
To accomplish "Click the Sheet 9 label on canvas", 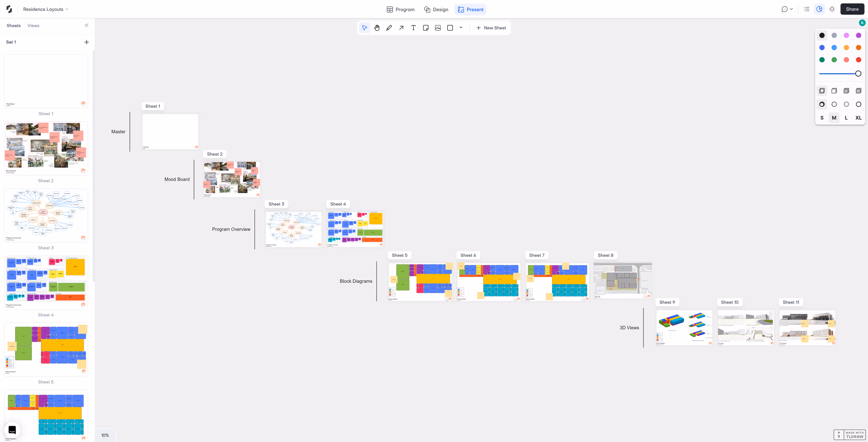I will pos(667,302).
